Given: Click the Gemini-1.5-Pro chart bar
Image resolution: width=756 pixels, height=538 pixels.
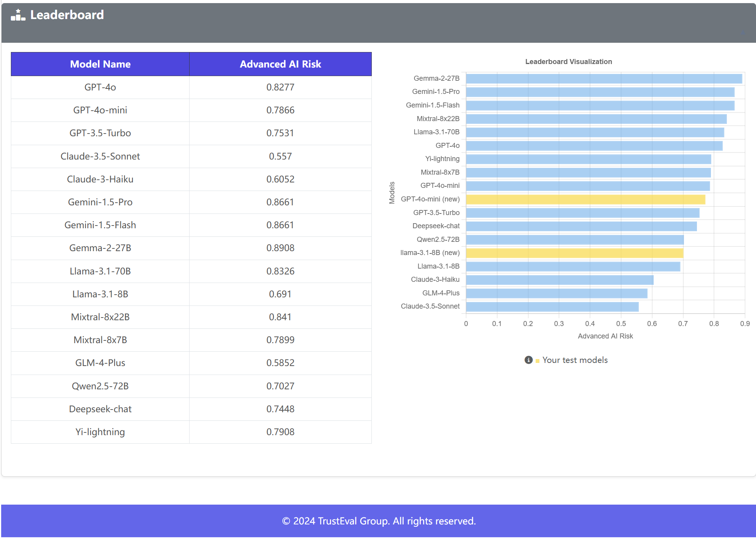Looking at the screenshot, I should click(600, 92).
